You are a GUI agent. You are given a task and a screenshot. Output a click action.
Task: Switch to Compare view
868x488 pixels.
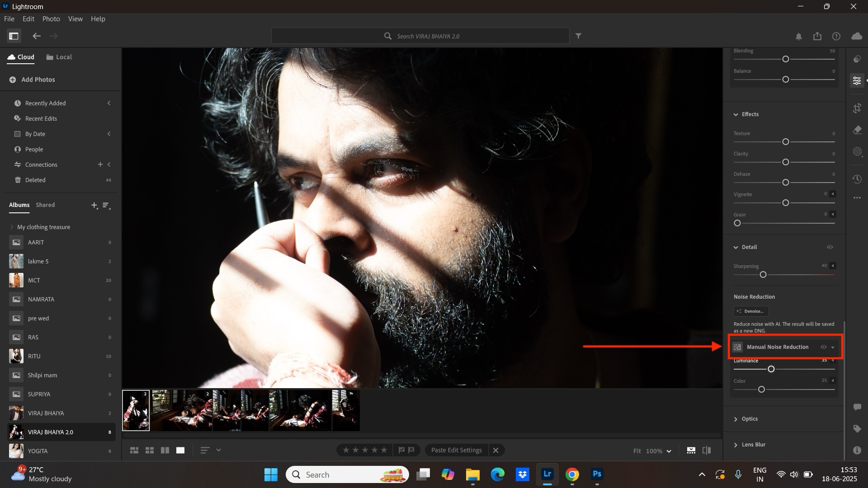(165, 450)
